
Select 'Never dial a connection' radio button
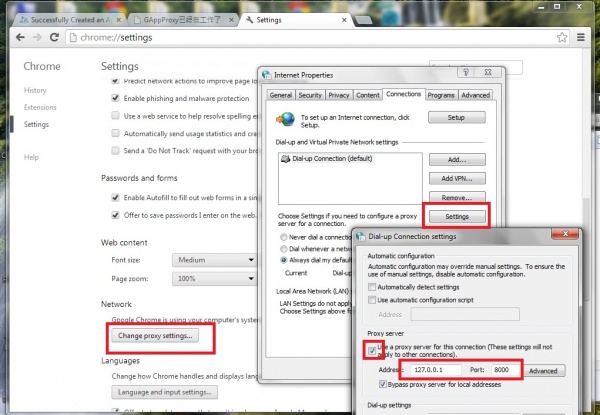[x=284, y=237]
